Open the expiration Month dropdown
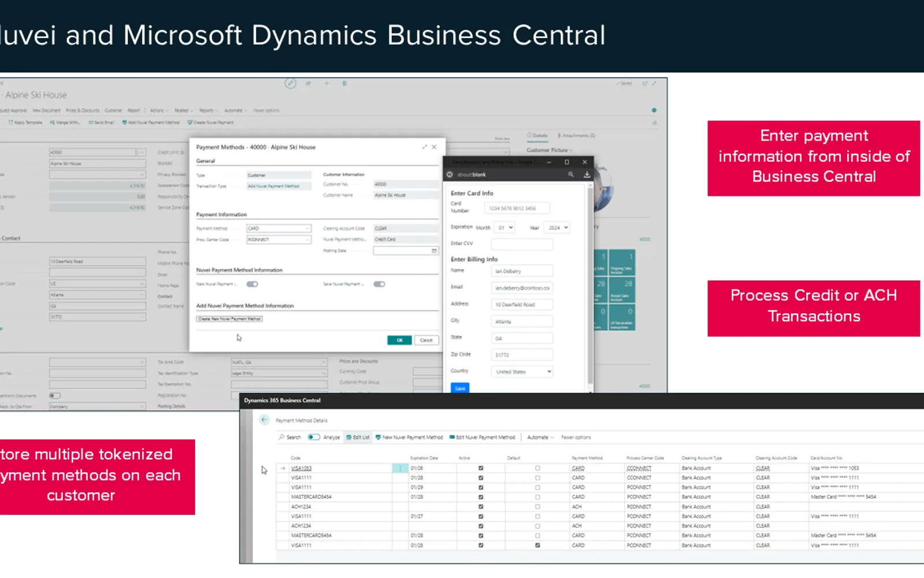The width and height of the screenshot is (924, 578). tap(504, 228)
